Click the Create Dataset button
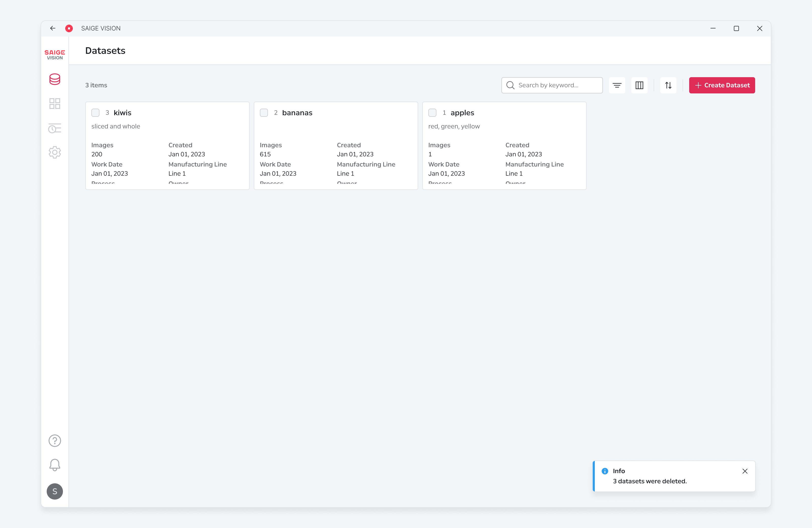The width and height of the screenshot is (812, 528). pyautogui.click(x=722, y=85)
